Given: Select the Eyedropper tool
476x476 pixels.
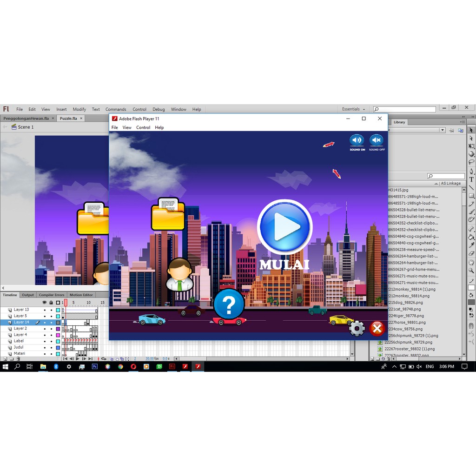Looking at the screenshot, I should tap(471, 245).
